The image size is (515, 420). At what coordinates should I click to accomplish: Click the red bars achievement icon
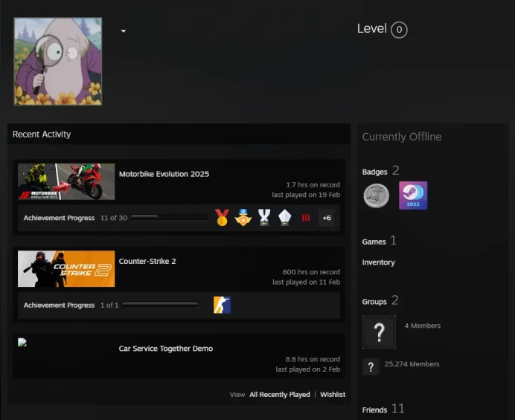(306, 218)
